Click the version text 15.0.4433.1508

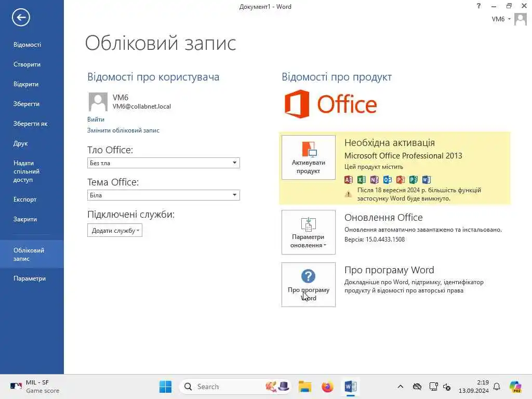coord(385,240)
